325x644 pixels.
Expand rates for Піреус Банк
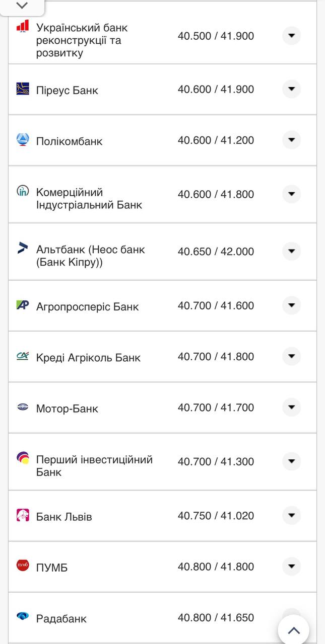click(x=291, y=89)
